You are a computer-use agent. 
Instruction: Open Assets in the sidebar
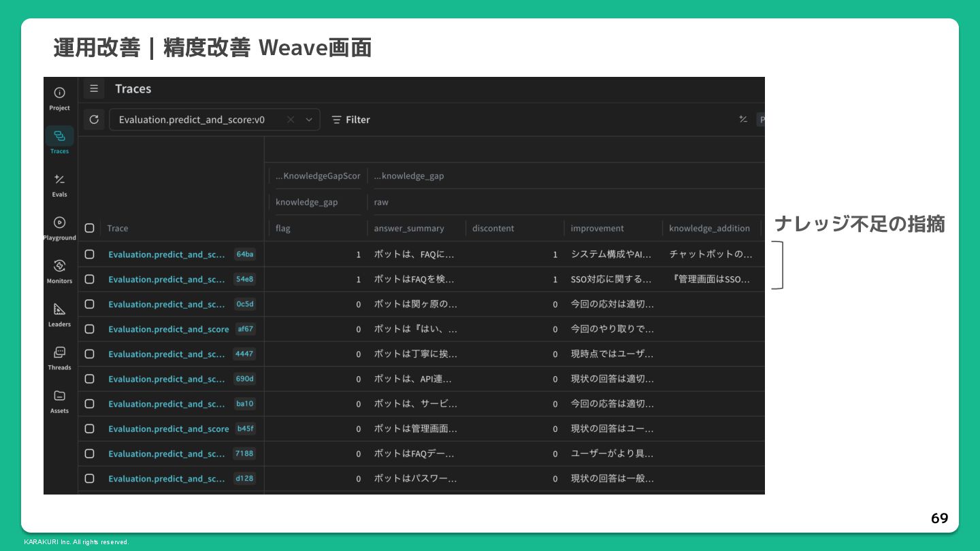pos(60,401)
